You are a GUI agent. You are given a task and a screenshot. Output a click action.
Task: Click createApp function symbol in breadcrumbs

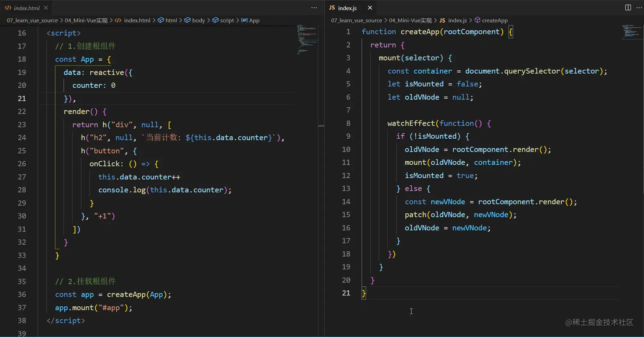click(494, 20)
